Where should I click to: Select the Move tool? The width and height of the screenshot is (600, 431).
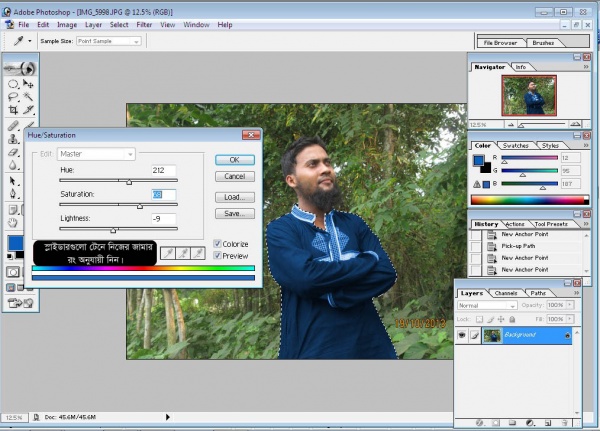(x=28, y=84)
